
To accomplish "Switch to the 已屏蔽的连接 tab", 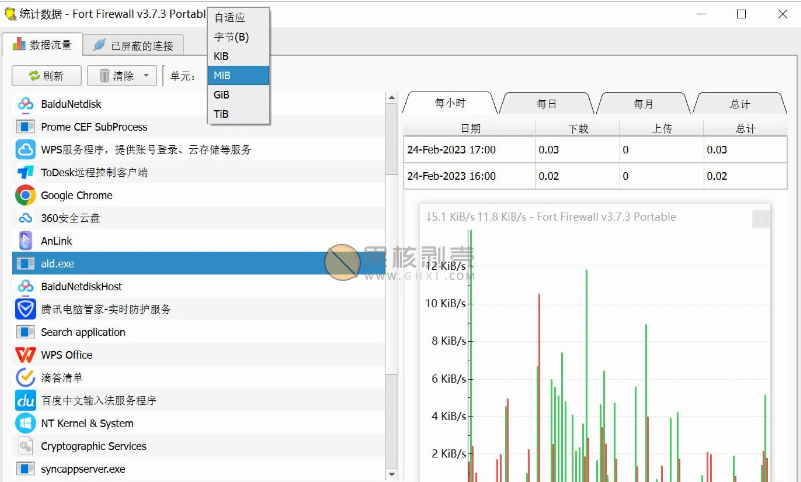I will tap(133, 45).
